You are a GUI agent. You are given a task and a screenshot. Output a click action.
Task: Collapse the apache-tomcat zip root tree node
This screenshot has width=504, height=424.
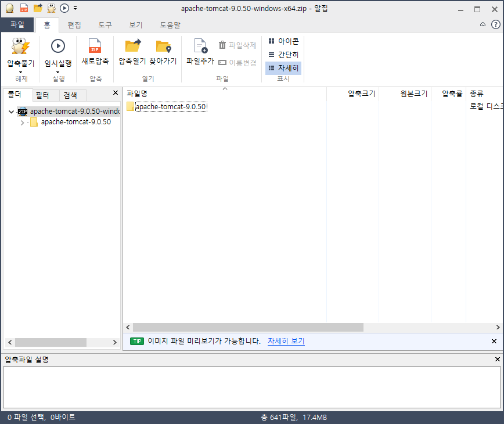pos(11,112)
